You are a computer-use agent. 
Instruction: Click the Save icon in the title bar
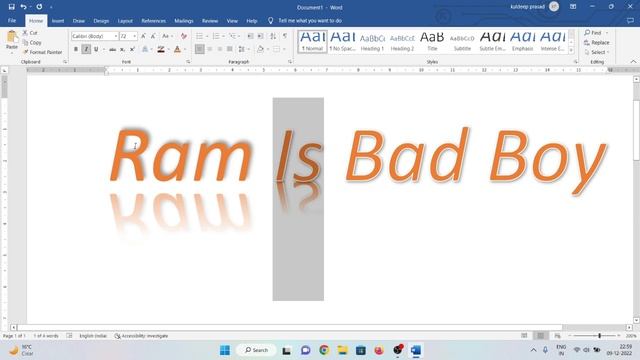click(11, 7)
